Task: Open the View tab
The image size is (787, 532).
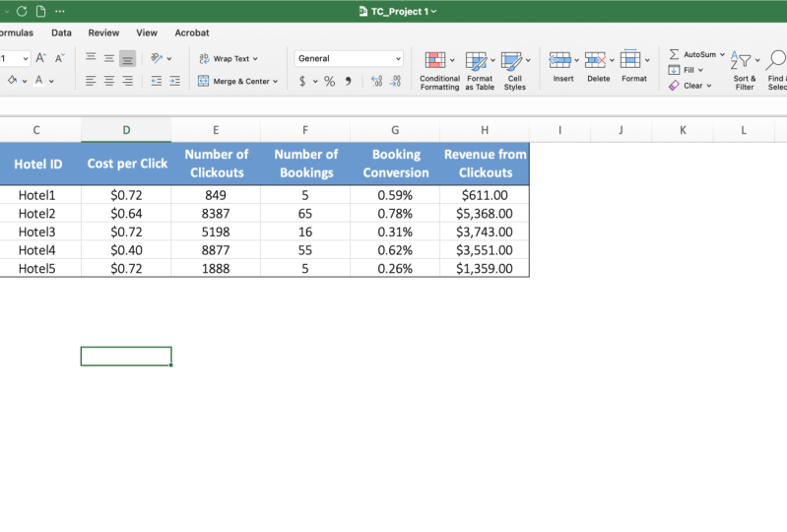Action: 147,33
